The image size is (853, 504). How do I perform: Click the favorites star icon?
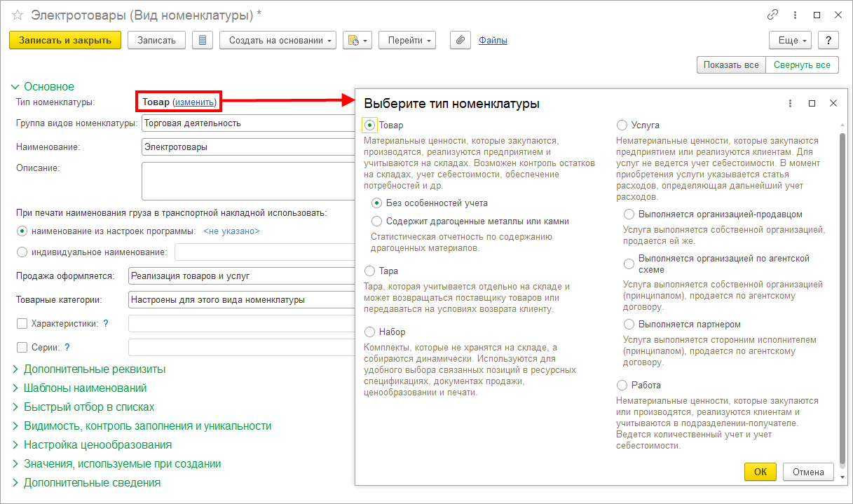coord(18,15)
